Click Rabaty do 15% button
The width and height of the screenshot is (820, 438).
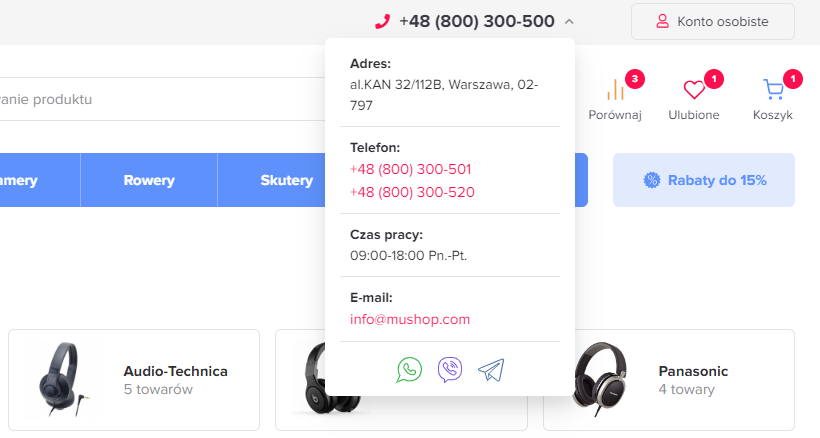click(704, 180)
